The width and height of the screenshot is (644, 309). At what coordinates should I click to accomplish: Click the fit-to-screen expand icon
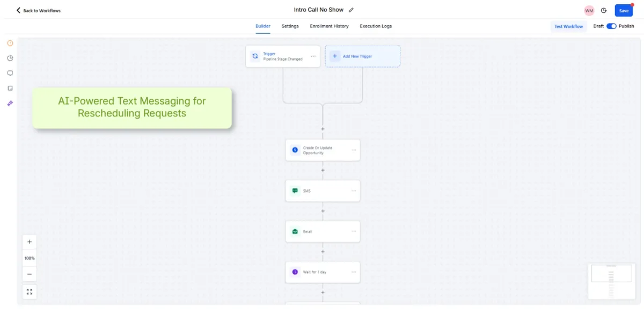[30, 292]
